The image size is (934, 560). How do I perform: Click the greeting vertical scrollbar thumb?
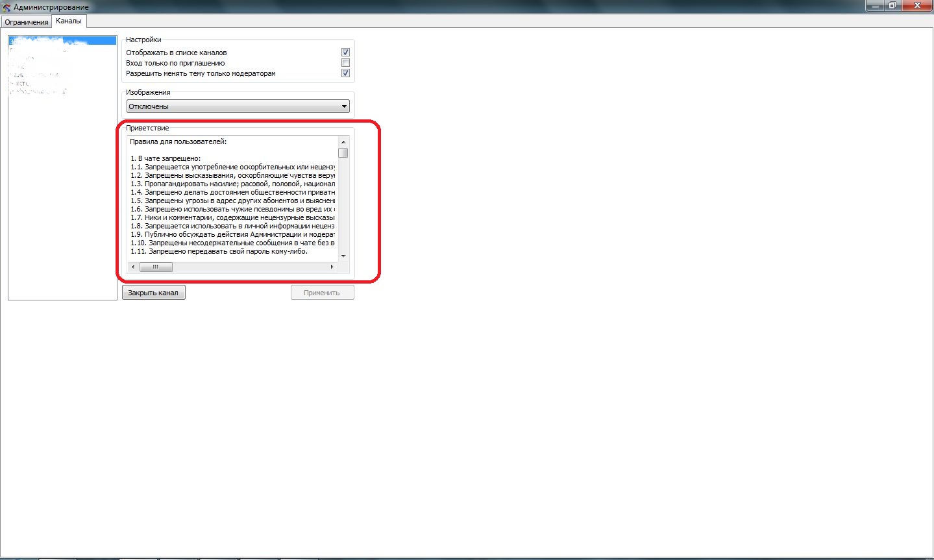[343, 153]
